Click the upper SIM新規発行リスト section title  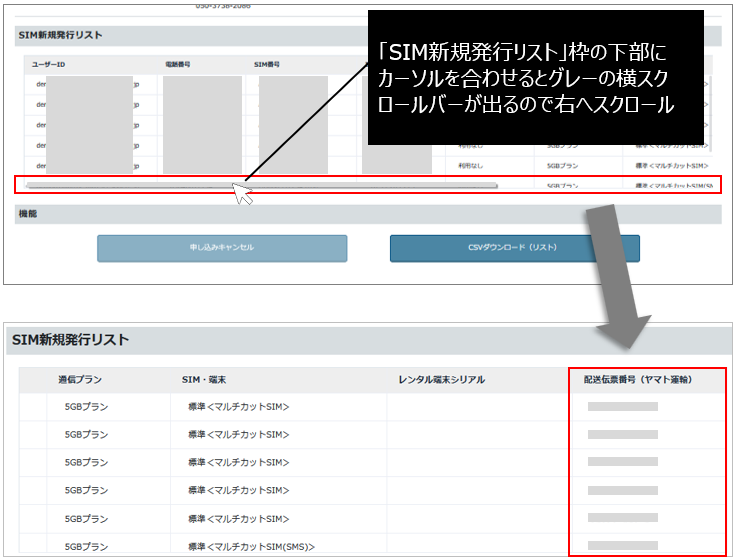tap(60, 35)
